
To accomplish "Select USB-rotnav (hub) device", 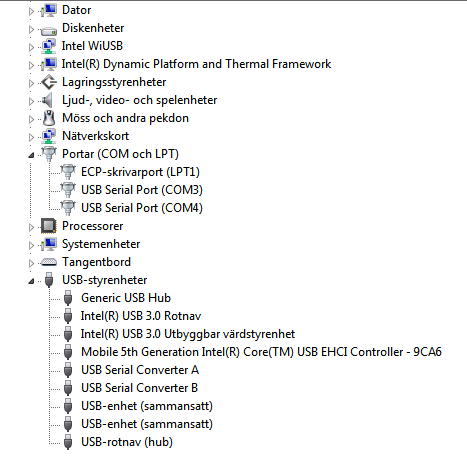I will 127,442.
